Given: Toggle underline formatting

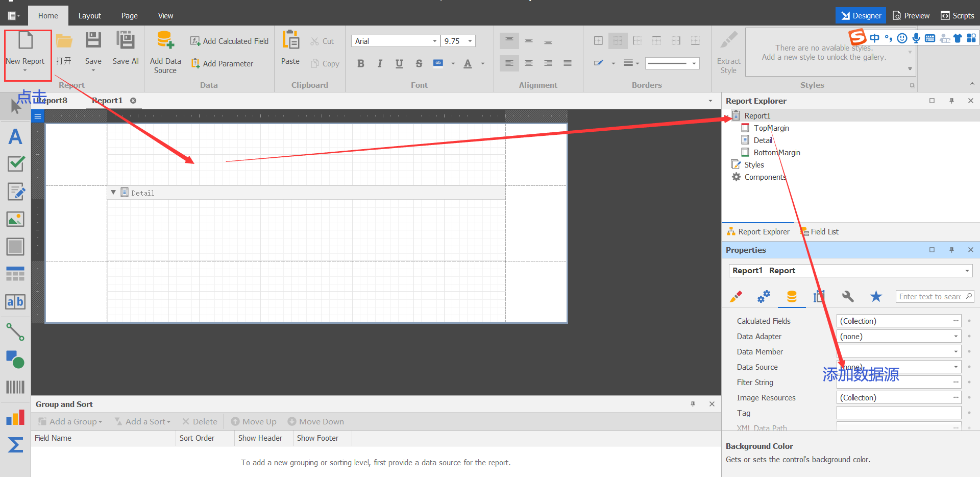Looking at the screenshot, I should coord(399,63).
